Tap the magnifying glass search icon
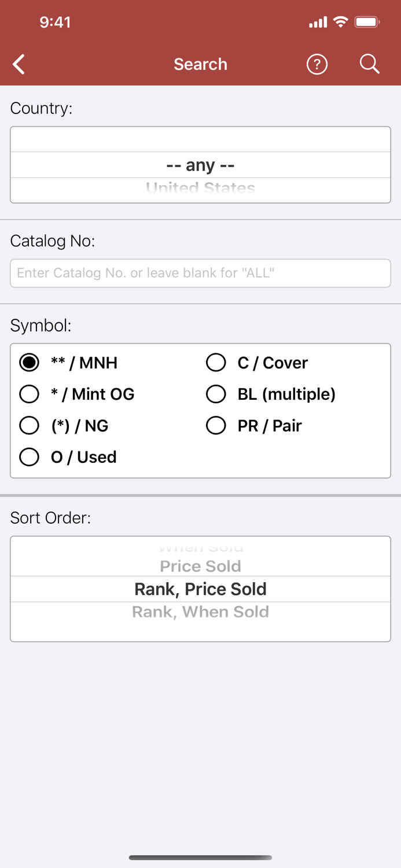The height and width of the screenshot is (868, 401). (x=369, y=64)
